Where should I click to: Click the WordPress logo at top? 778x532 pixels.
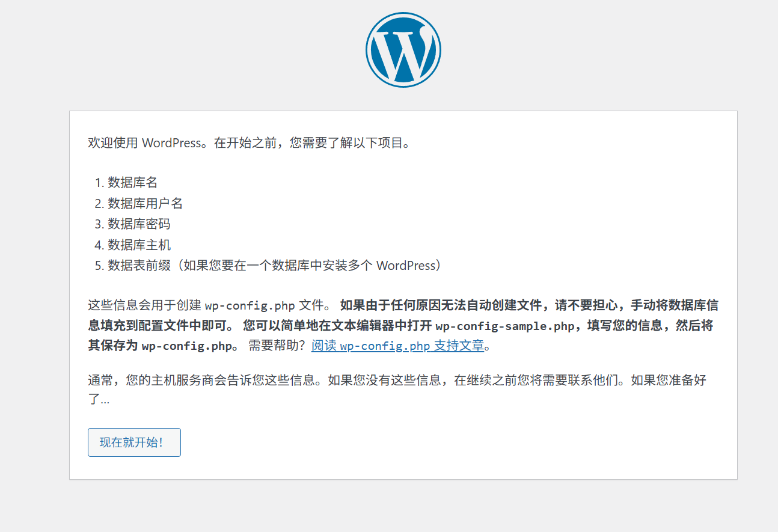coord(403,50)
